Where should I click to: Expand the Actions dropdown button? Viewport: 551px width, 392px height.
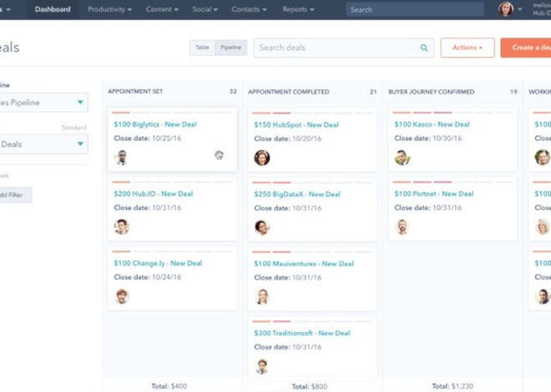coord(468,48)
